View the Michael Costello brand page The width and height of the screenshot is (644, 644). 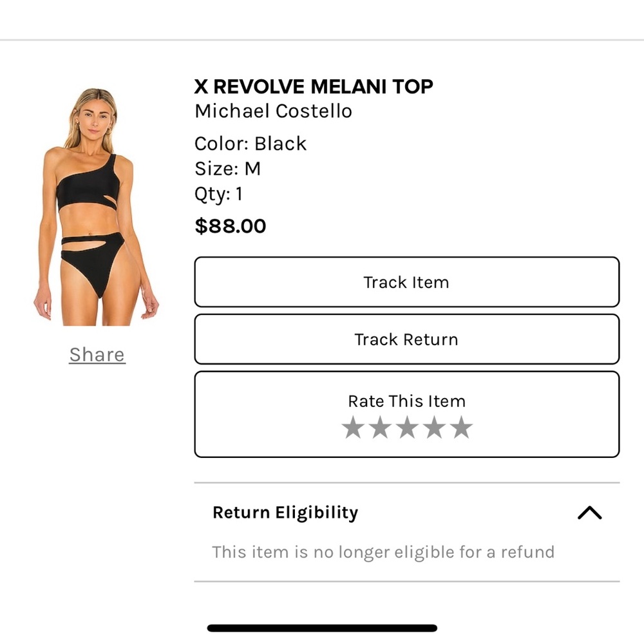point(273,111)
